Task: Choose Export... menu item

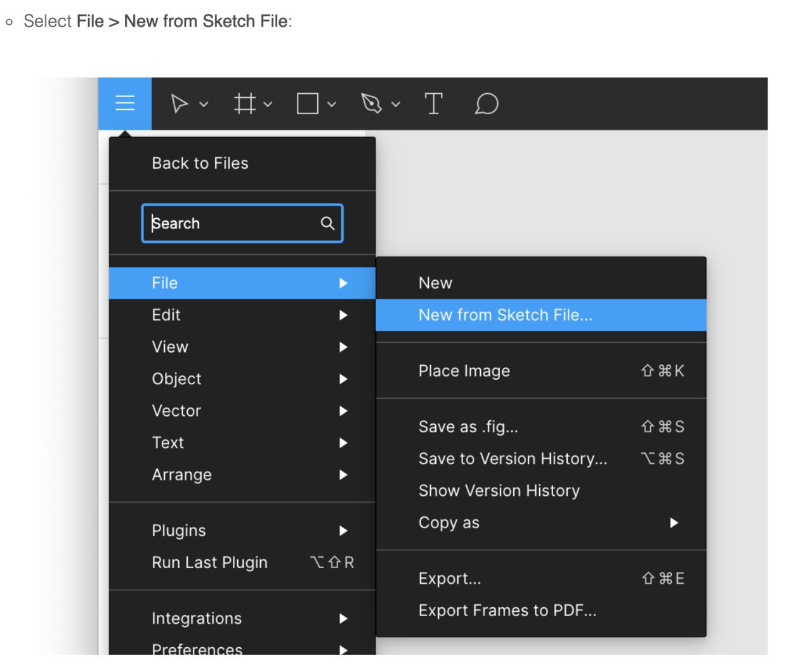Action: click(541, 578)
